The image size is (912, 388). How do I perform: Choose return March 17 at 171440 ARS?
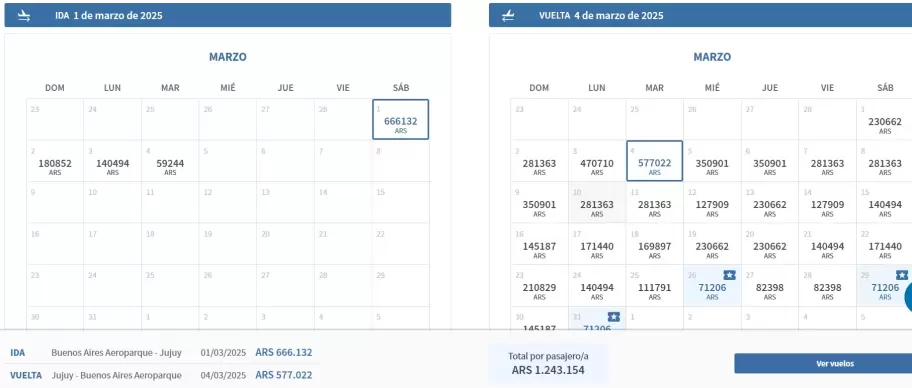click(x=597, y=244)
